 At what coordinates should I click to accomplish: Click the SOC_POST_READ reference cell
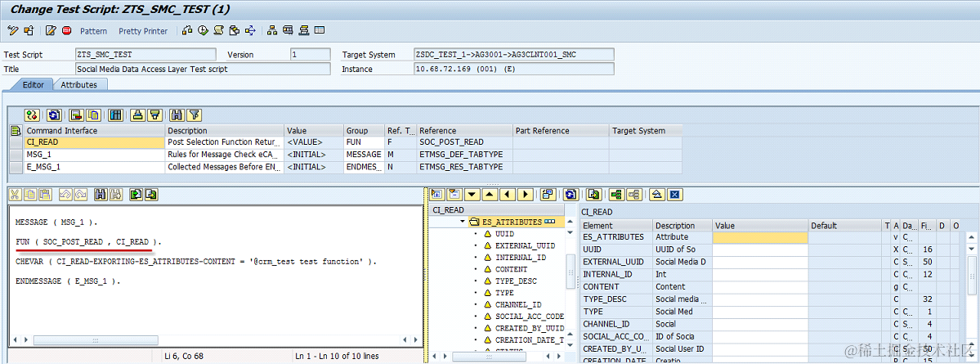pyautogui.click(x=464, y=142)
